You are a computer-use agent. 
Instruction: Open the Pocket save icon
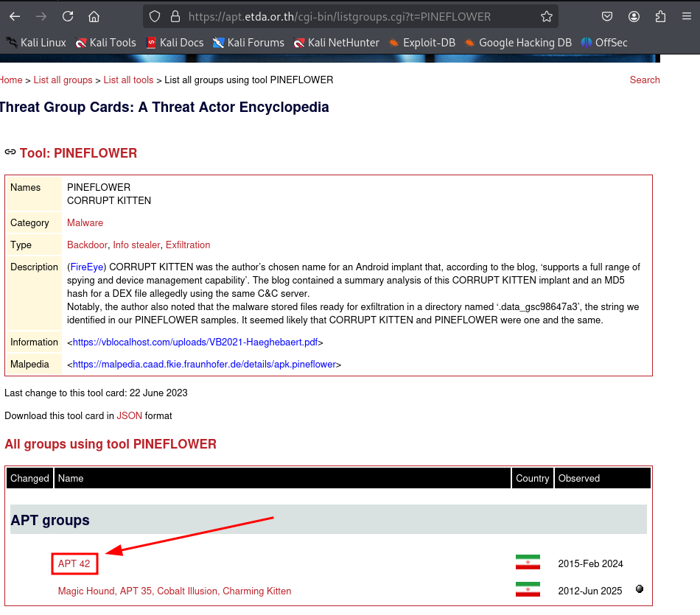coord(607,16)
